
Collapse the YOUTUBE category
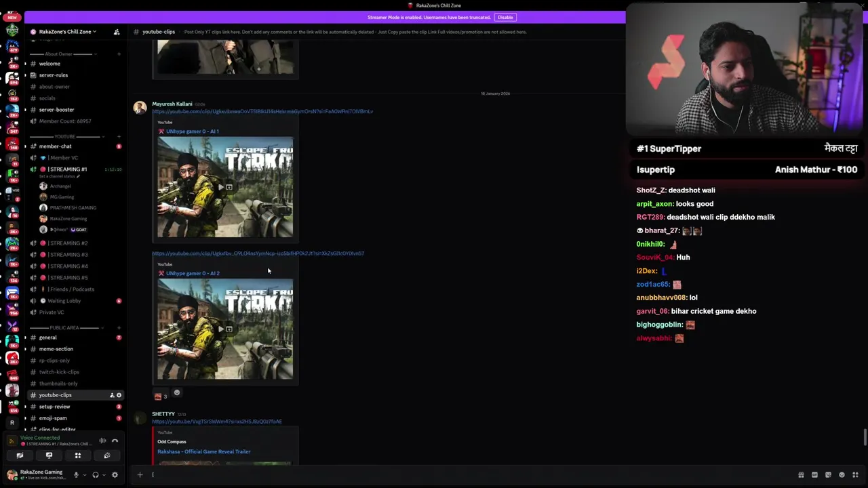click(65, 136)
